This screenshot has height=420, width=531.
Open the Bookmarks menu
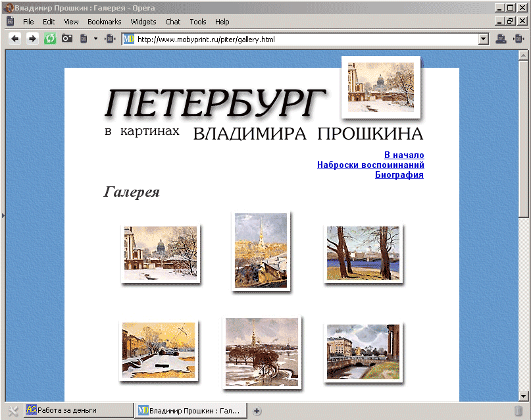[x=105, y=22]
